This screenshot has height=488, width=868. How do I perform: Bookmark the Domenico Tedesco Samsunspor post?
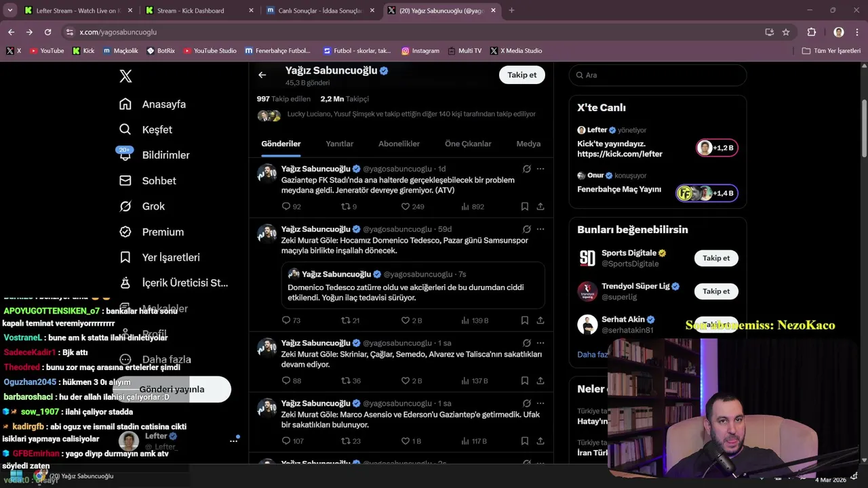coord(525,321)
